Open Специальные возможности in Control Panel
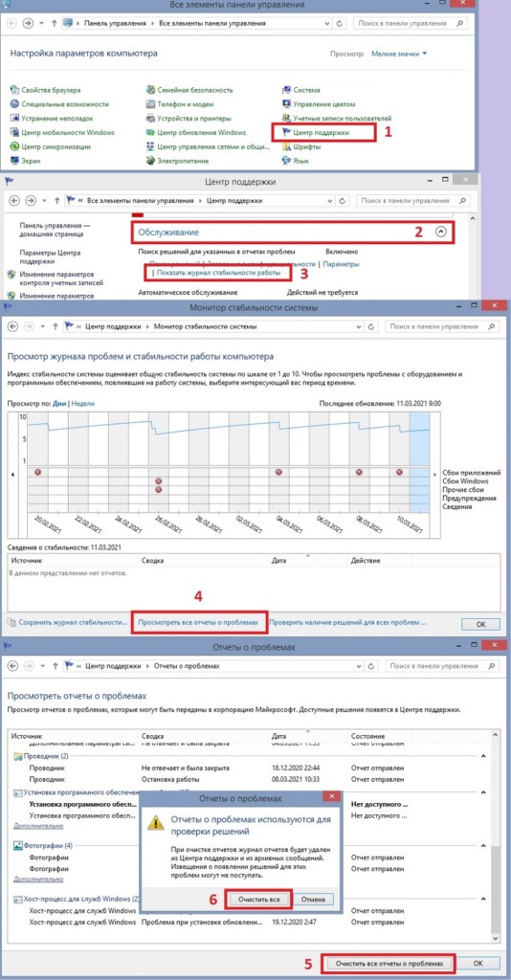This screenshot has width=511, height=980. (59, 104)
